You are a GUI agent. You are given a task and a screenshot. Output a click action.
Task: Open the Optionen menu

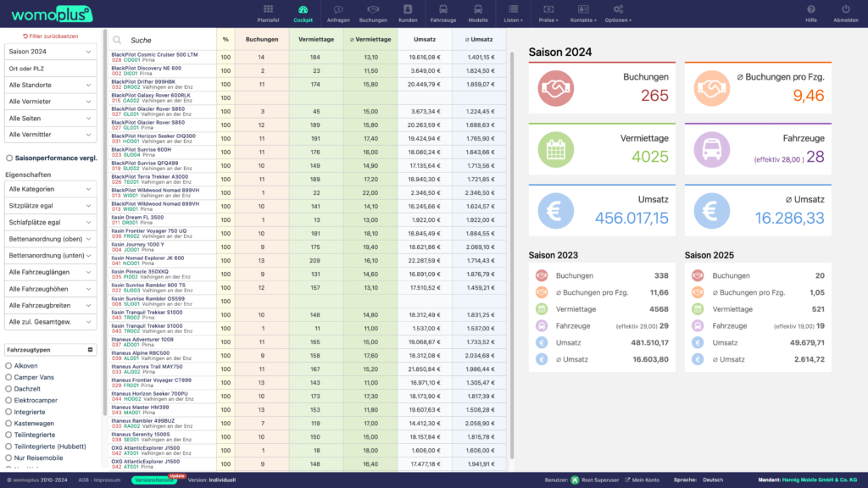coord(618,19)
